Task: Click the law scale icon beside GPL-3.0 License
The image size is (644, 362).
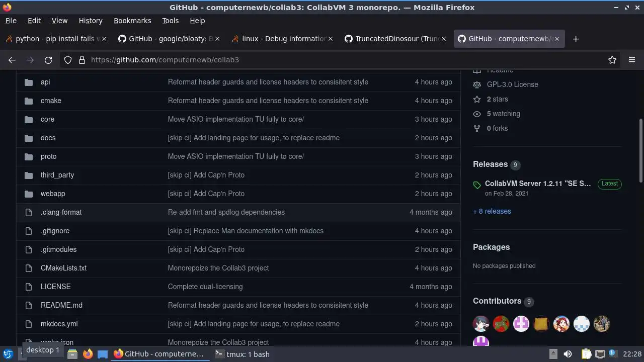Action: pos(477,84)
